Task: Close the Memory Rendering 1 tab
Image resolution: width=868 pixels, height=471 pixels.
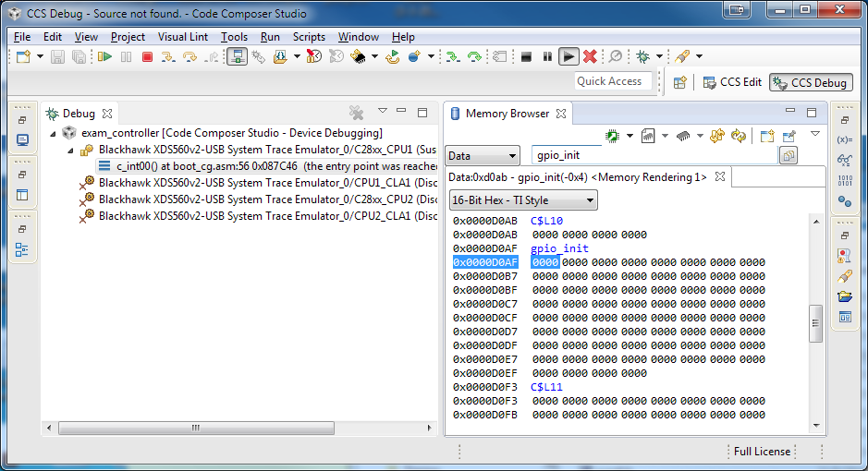Action: [720, 177]
